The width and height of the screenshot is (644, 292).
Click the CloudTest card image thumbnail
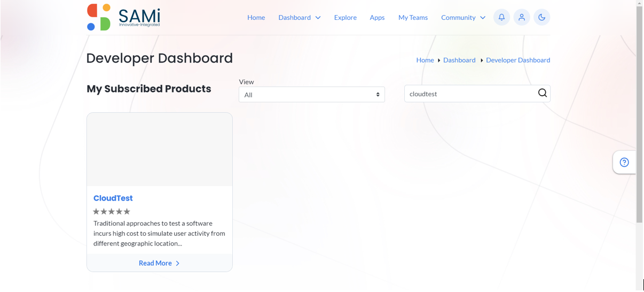[160, 149]
